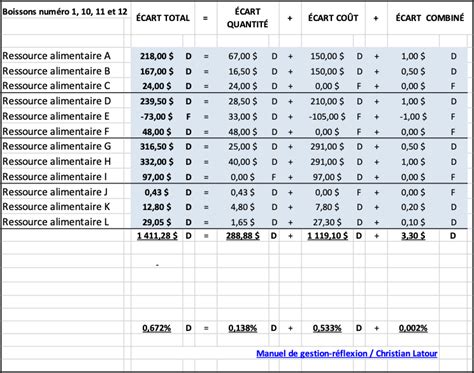This screenshot has width=474, height=373.
Task: Click the 1 119,10 $ cost total cell
Action: pos(327,236)
